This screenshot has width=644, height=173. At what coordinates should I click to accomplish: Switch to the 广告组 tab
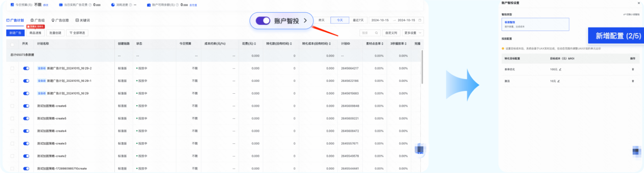(38, 20)
